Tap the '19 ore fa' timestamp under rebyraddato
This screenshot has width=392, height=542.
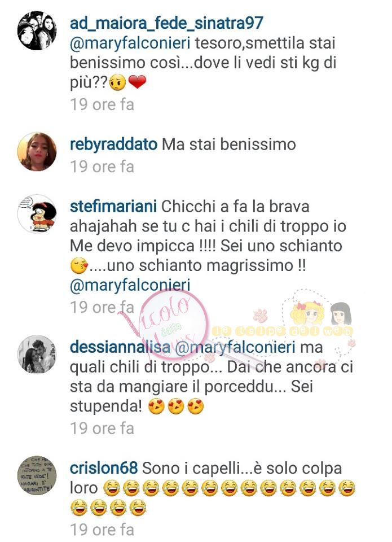(x=102, y=167)
